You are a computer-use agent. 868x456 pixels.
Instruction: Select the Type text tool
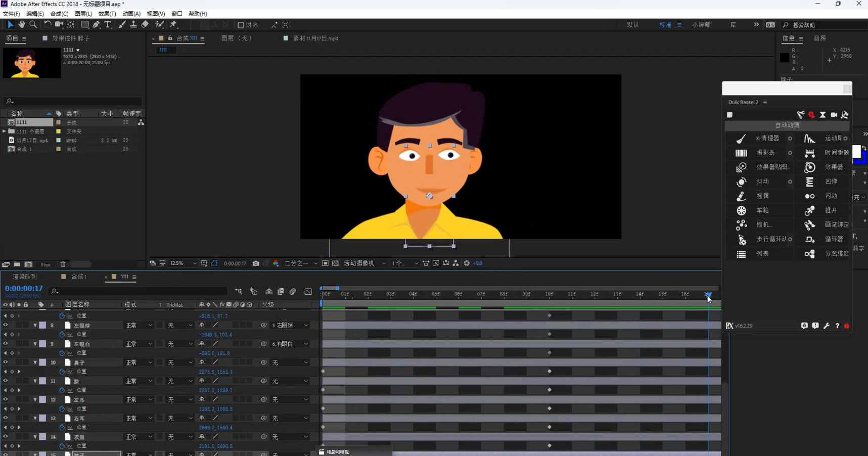tap(108, 24)
